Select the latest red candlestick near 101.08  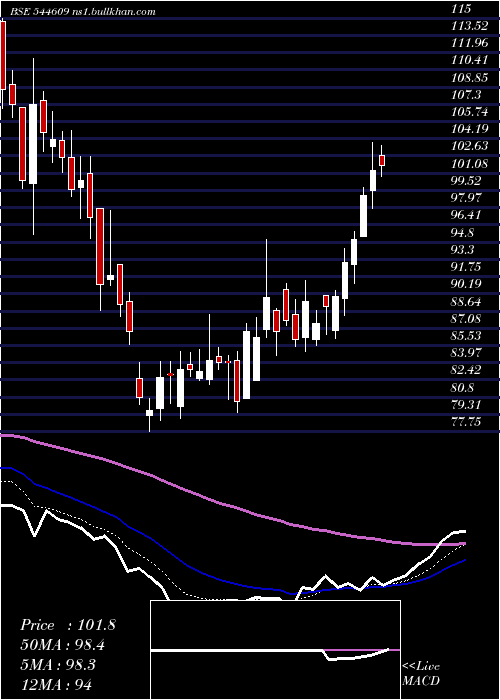coord(382,160)
